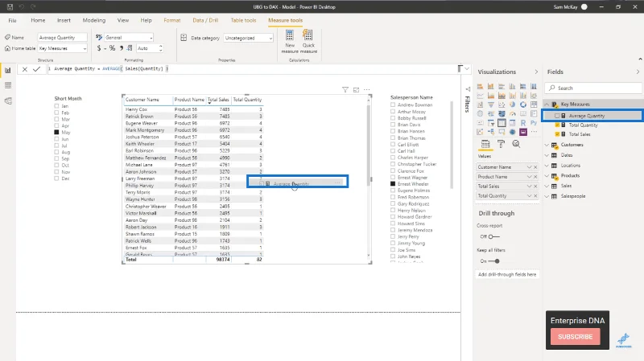Open the File menu

pyautogui.click(x=12, y=20)
